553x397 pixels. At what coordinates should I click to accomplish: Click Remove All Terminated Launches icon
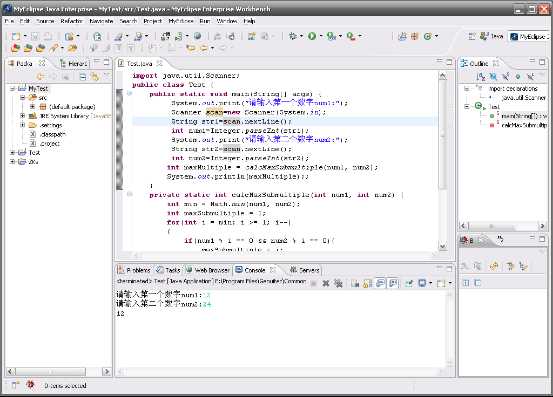[x=338, y=283]
